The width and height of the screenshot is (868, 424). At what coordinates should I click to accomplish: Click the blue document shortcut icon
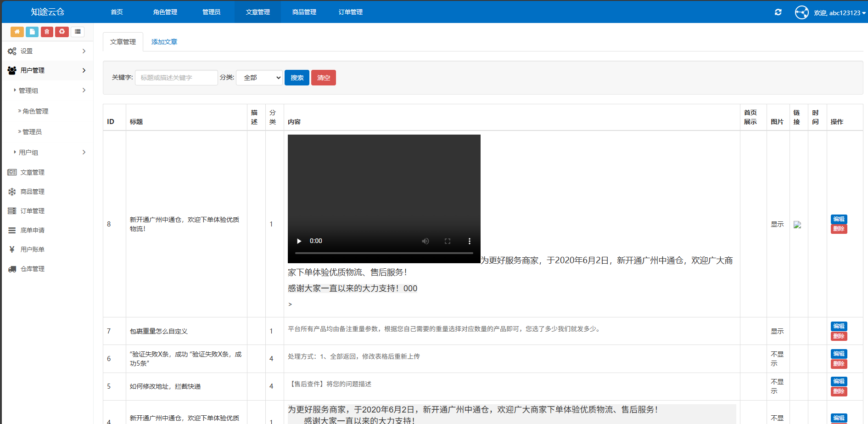pyautogui.click(x=32, y=32)
